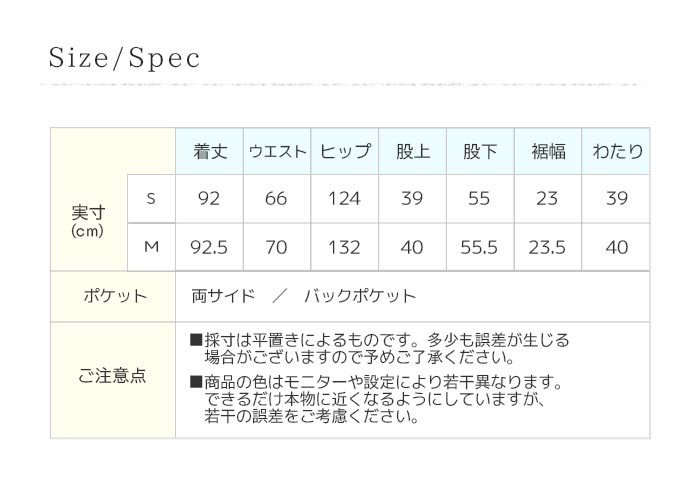The width and height of the screenshot is (700, 498).
Task: Click the M inseam value 55.5
Action: click(x=479, y=247)
